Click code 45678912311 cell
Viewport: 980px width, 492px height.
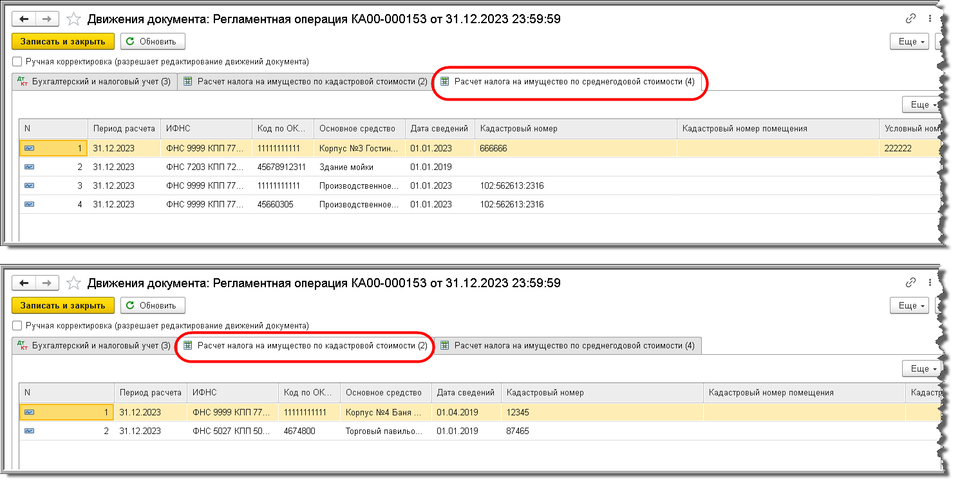pos(283,167)
